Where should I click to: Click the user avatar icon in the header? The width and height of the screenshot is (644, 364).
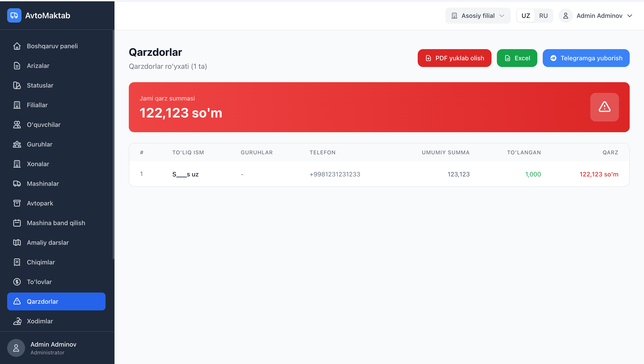pos(566,16)
